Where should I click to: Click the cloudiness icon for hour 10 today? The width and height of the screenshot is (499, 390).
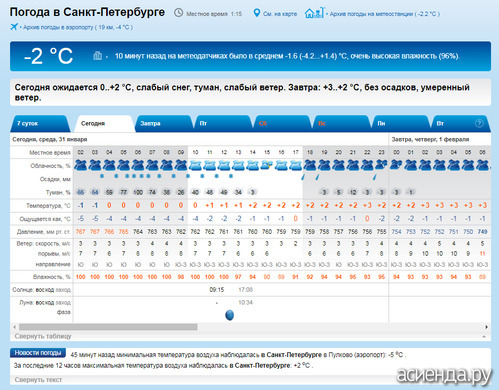click(195, 165)
